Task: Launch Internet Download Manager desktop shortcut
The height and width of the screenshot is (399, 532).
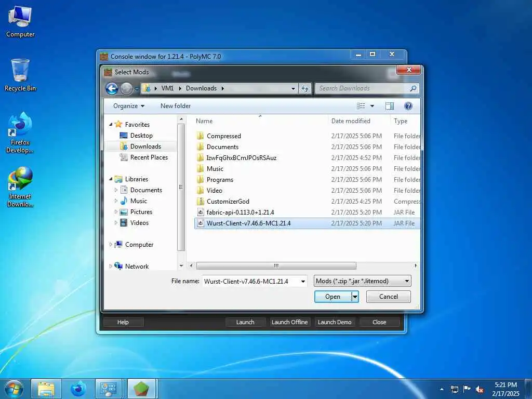Action: click(x=20, y=187)
